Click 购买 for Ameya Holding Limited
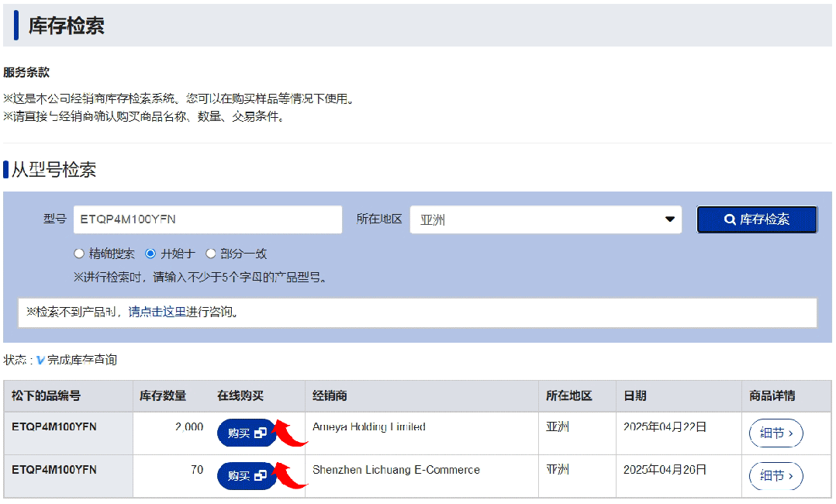The width and height of the screenshot is (836, 504). (246, 433)
